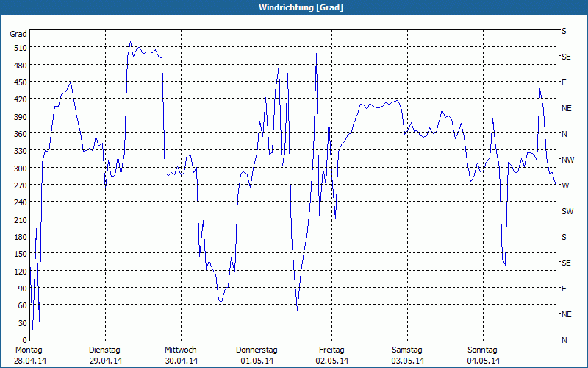Select the date 02.05.14
This screenshot has width=588, height=368.
click(332, 361)
